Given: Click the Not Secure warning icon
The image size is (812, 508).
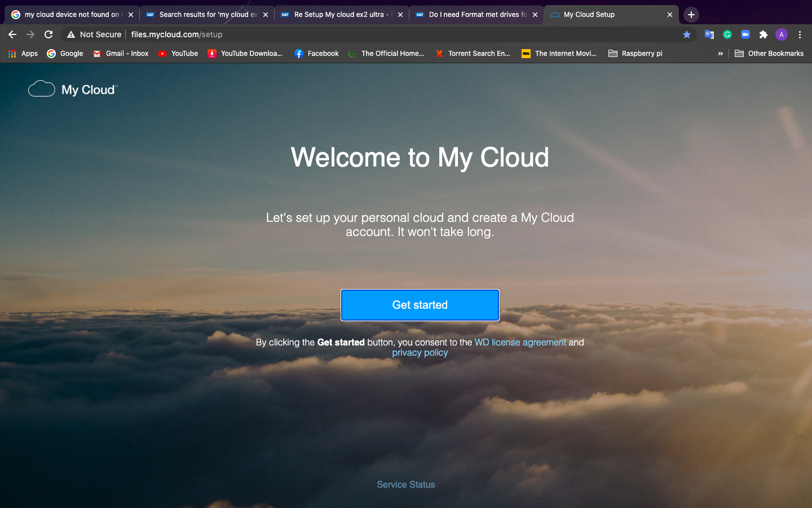Looking at the screenshot, I should pos(71,34).
